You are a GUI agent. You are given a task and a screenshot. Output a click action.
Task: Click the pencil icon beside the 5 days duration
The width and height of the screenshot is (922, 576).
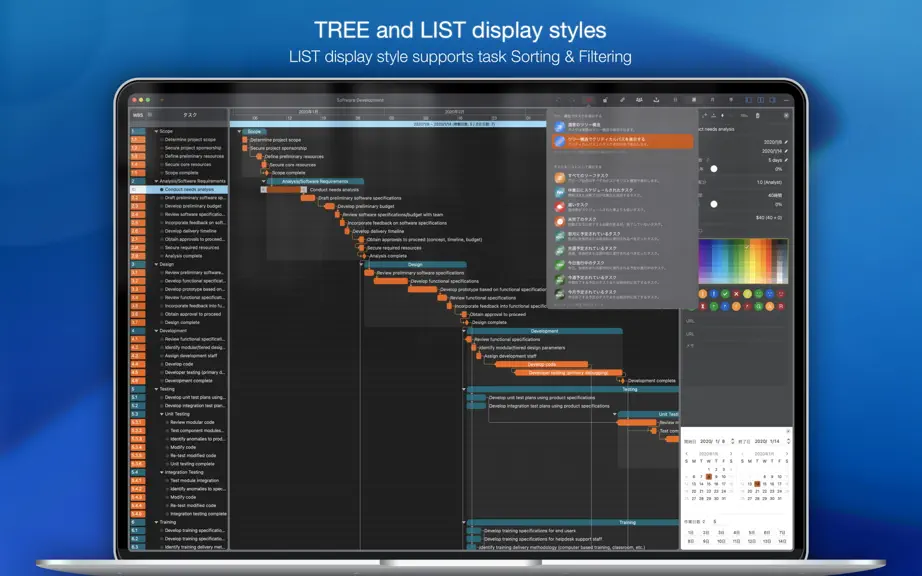pos(786,160)
